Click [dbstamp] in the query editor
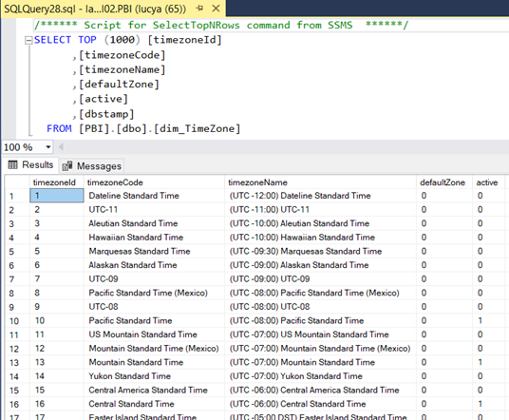This screenshot has width=509, height=420. coord(106,114)
